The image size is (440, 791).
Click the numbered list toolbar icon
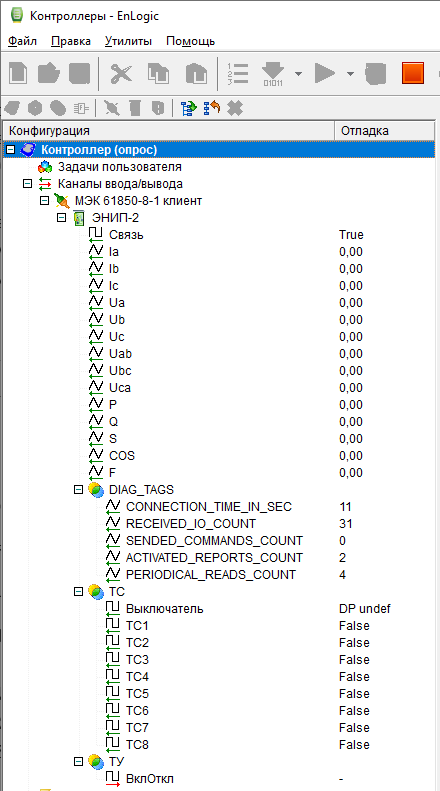coord(238,74)
